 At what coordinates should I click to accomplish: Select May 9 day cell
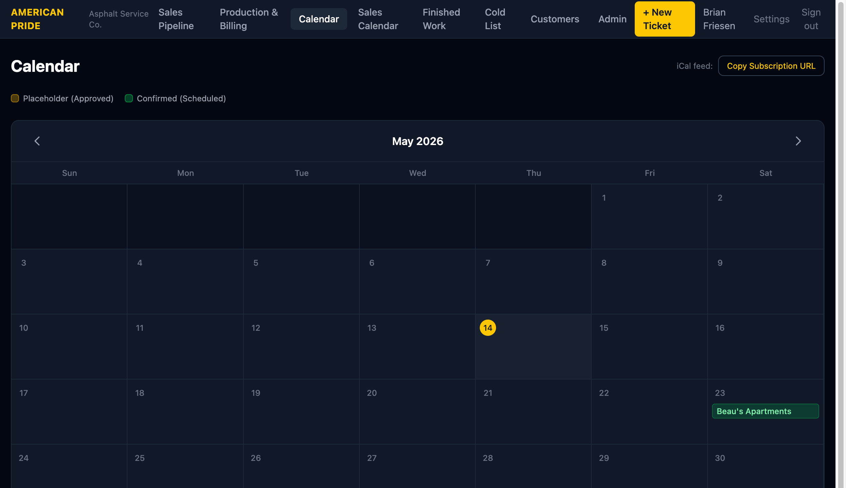click(x=765, y=282)
